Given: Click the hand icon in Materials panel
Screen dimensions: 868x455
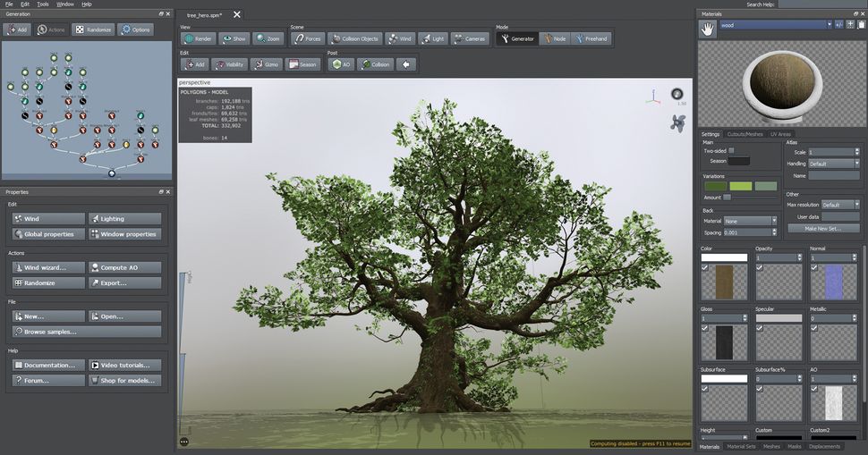Looking at the screenshot, I should (707, 29).
